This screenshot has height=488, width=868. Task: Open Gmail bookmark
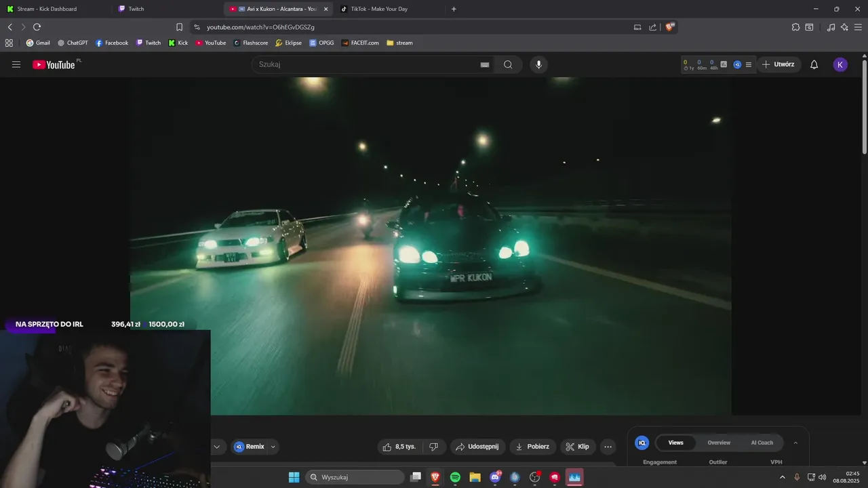[38, 43]
